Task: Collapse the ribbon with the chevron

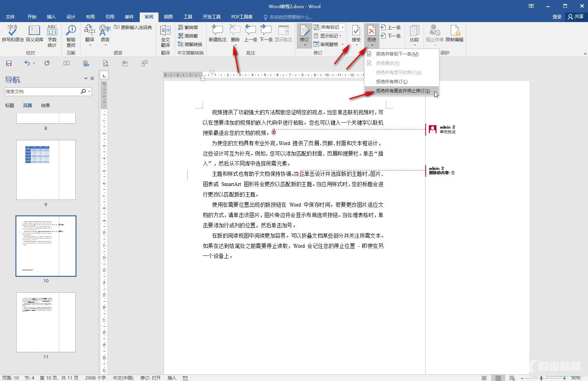Action: [585, 54]
